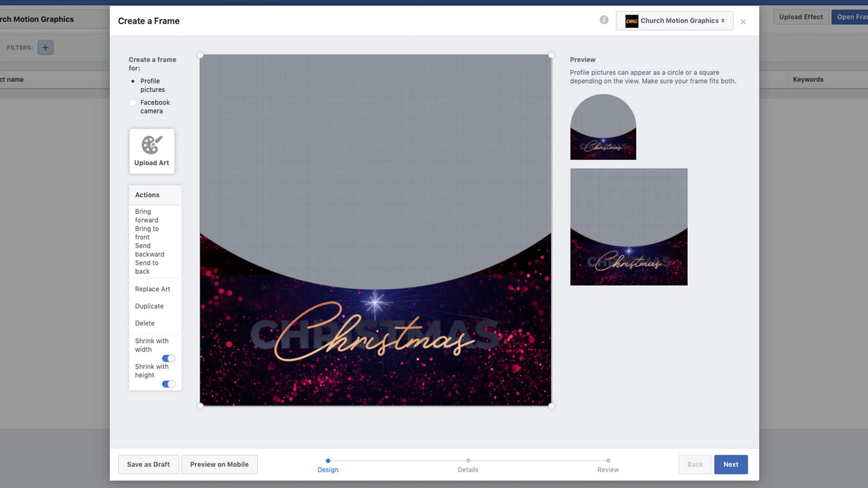Click the Next button
Viewport: 868px width, 488px height.
point(731,465)
